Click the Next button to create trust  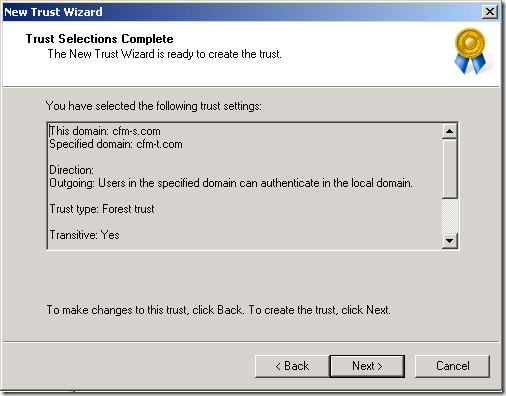[x=367, y=366]
